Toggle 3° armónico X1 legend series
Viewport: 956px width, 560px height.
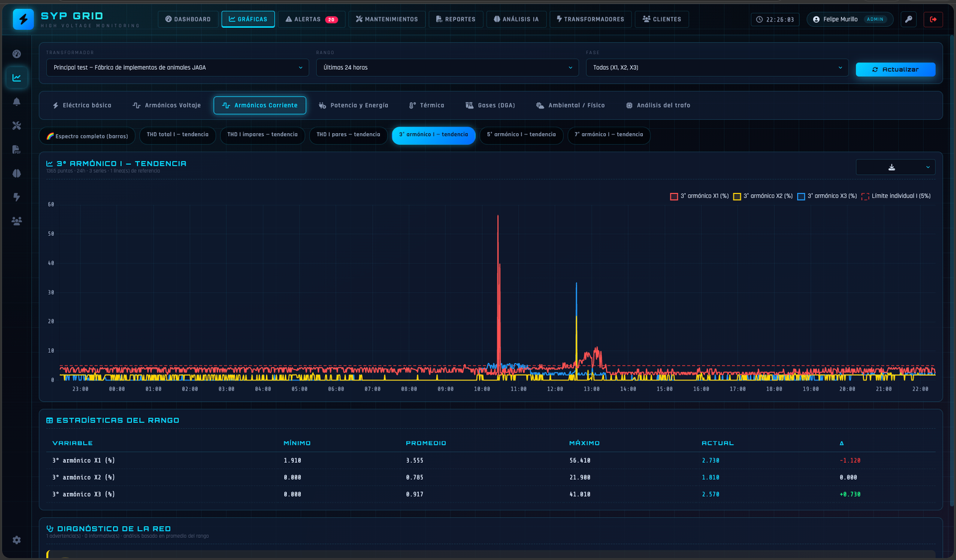click(x=700, y=196)
